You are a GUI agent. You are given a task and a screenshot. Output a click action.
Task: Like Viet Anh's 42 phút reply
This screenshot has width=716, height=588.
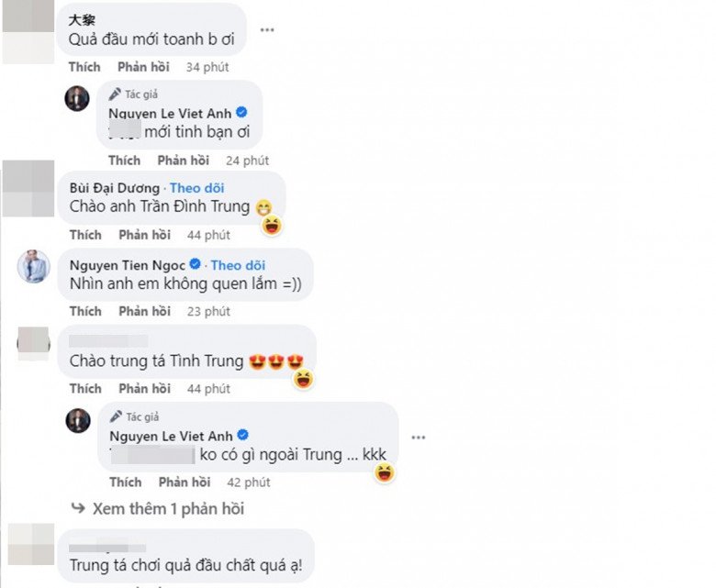126,483
